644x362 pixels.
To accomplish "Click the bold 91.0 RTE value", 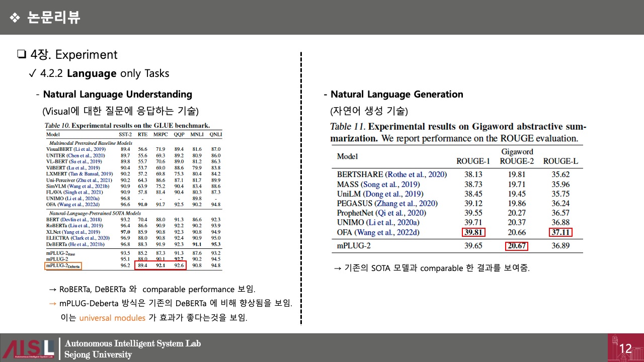I will pyautogui.click(x=143, y=205).
